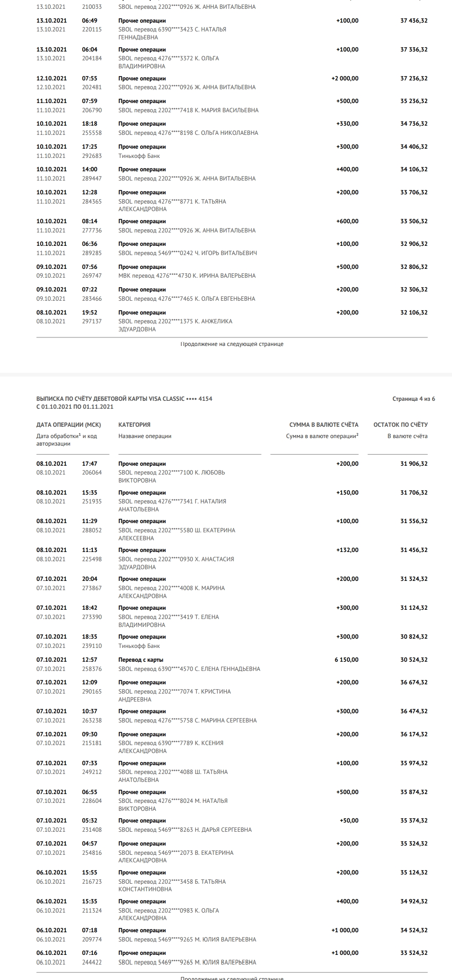Viewport: 452px width, 980px height.
Task: Select the Тинькофф Банк entry at 17:25
Action: 139,156
